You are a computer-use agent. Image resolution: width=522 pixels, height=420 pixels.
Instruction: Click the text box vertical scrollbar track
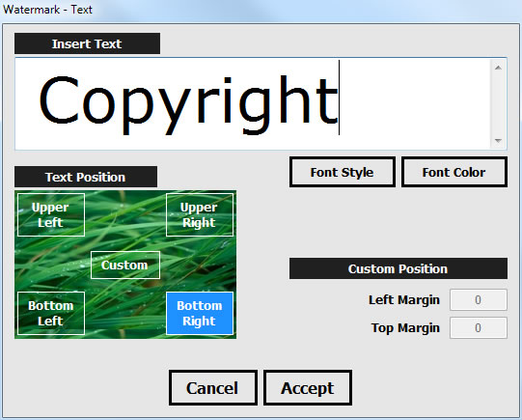point(498,104)
